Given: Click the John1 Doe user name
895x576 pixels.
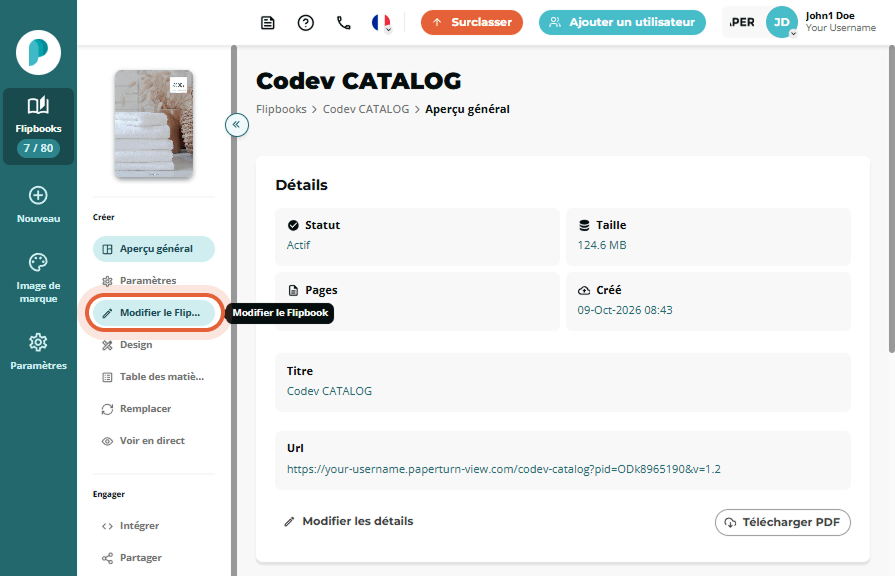Looking at the screenshot, I should 830,16.
